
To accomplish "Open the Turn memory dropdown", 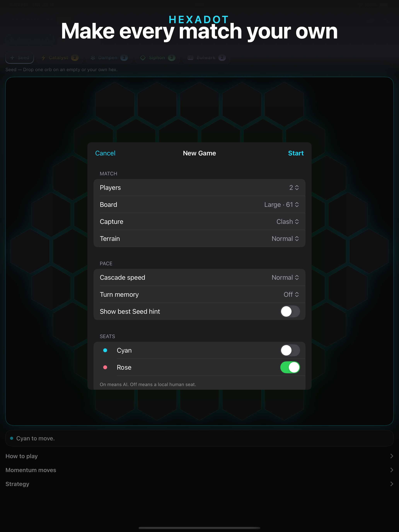I will click(x=291, y=295).
